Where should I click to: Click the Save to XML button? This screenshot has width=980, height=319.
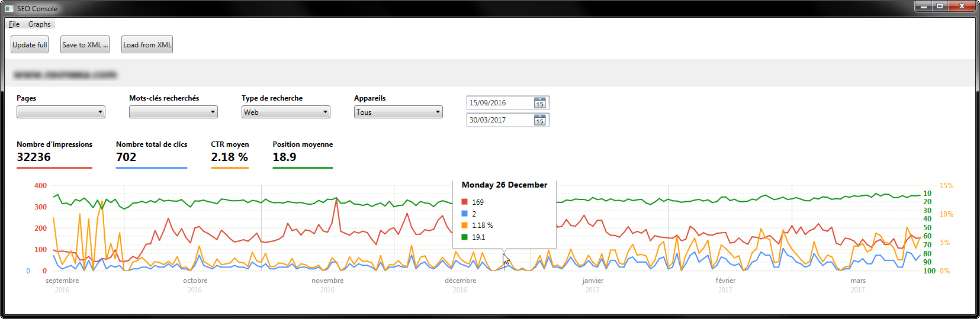[85, 45]
